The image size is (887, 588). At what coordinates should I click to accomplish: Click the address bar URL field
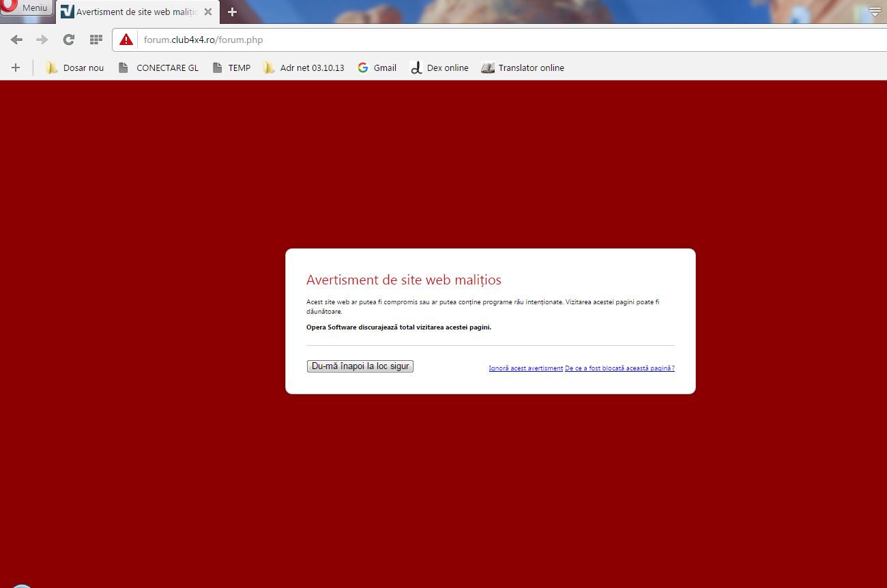tap(478, 40)
